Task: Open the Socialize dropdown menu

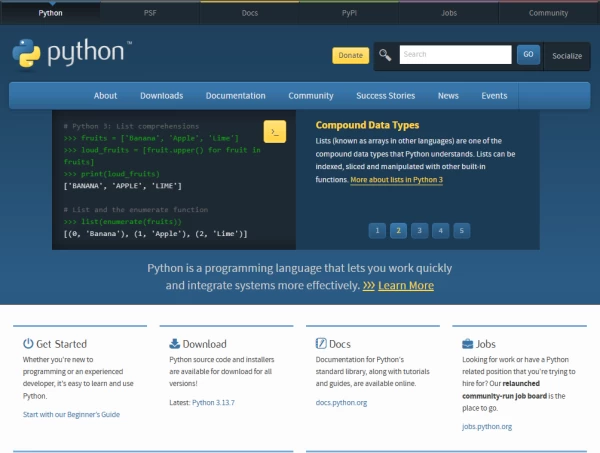Action: 567,56
